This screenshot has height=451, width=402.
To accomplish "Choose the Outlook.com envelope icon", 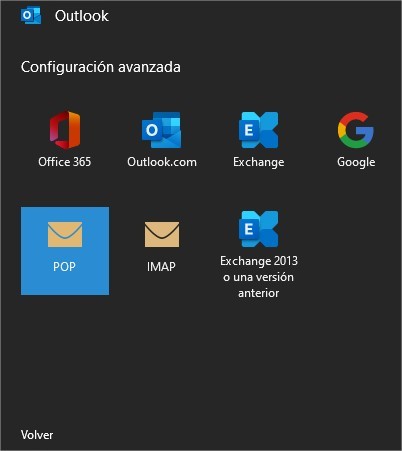I will (x=162, y=130).
